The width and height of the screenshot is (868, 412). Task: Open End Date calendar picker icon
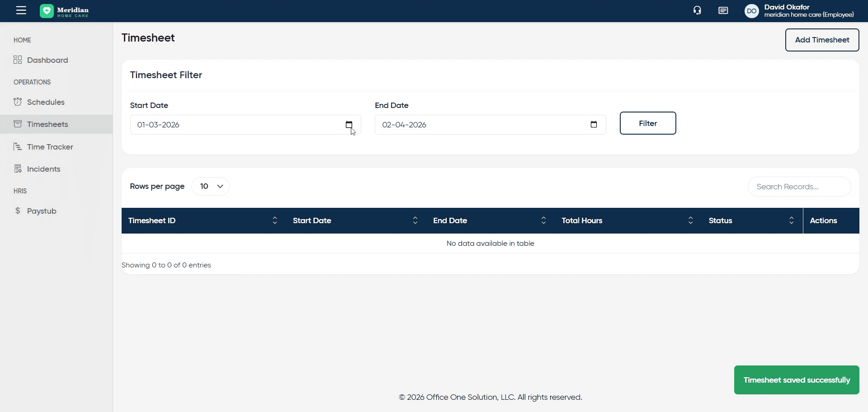click(x=594, y=125)
